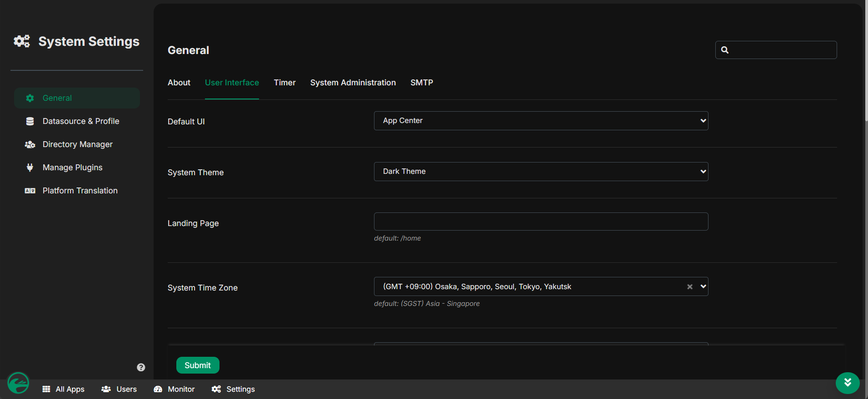Select the SMTP tab
This screenshot has height=399, width=868.
[421, 83]
